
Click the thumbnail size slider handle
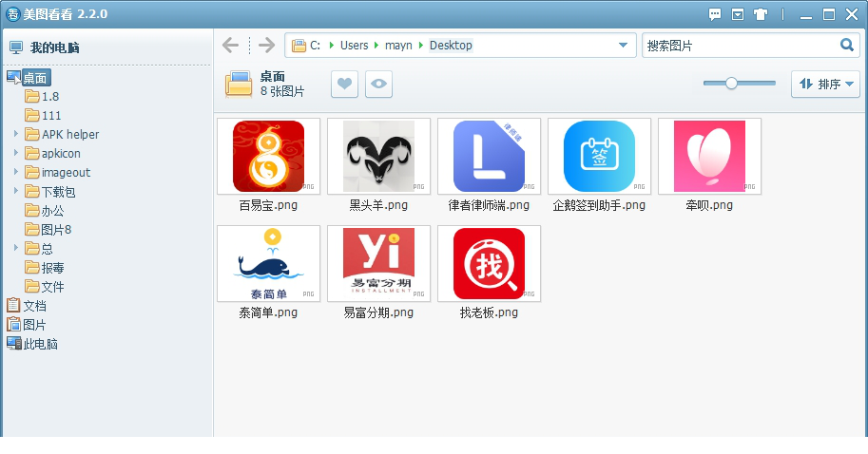tap(731, 84)
